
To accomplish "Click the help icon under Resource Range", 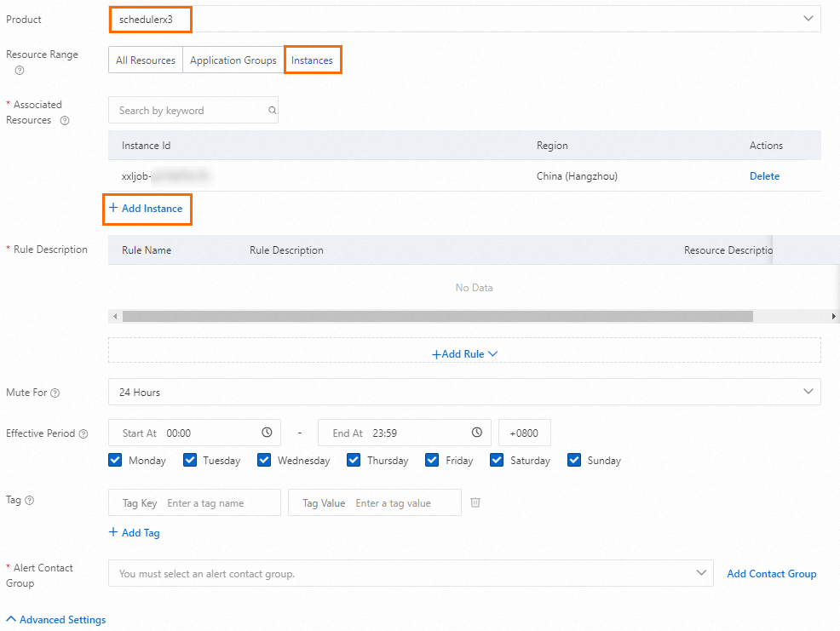I will coord(19,71).
